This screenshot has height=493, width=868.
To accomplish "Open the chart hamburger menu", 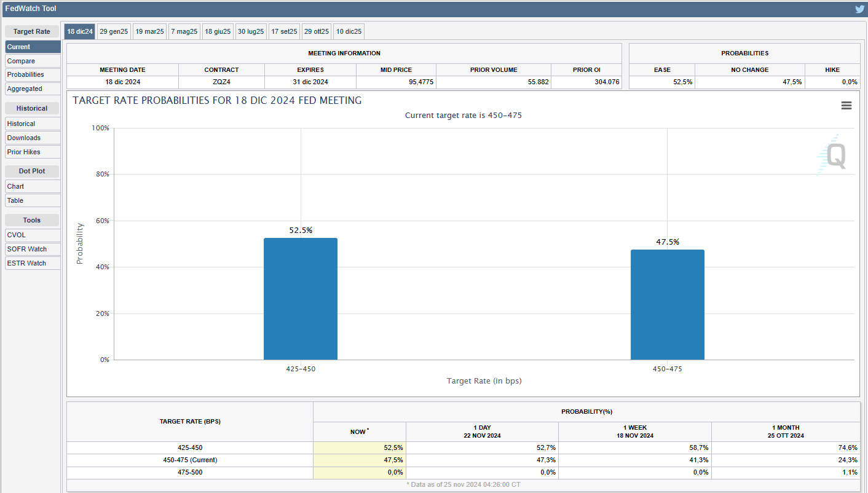I will click(846, 106).
